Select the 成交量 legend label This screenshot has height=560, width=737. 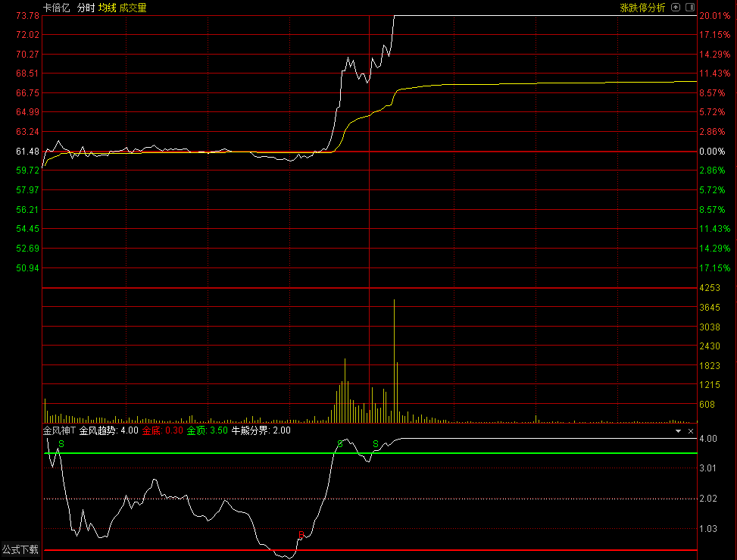pos(133,8)
